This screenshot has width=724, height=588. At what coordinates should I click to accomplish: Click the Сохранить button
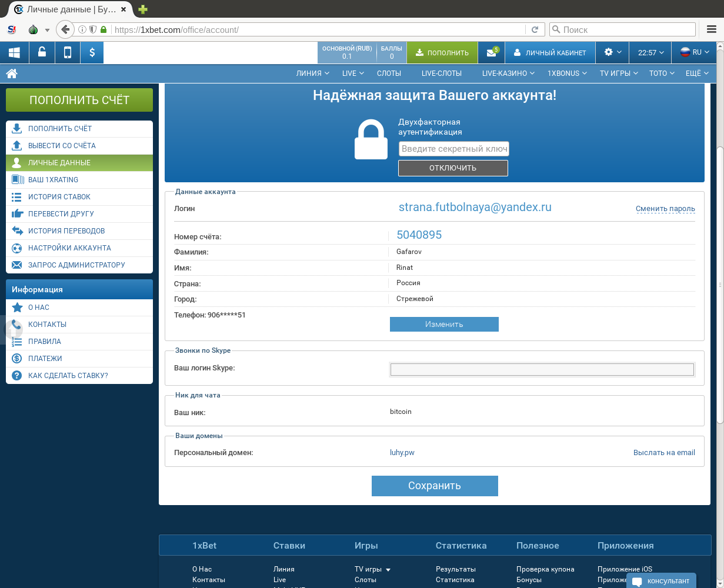click(435, 486)
